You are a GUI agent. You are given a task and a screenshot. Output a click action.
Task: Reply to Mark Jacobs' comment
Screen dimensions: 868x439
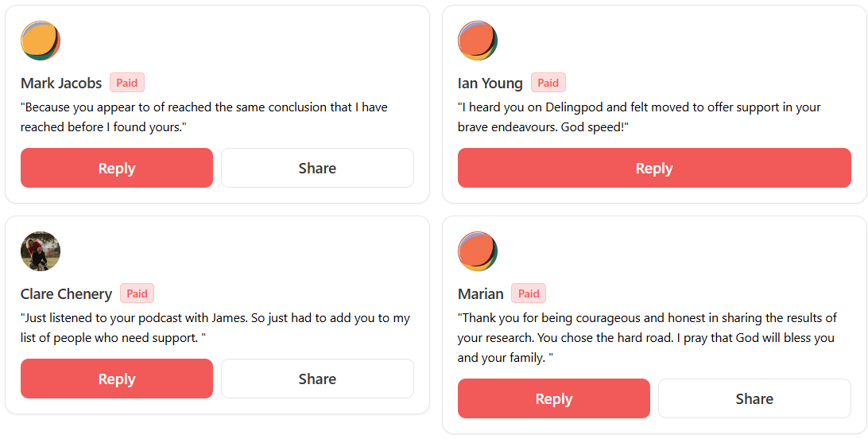point(117,168)
